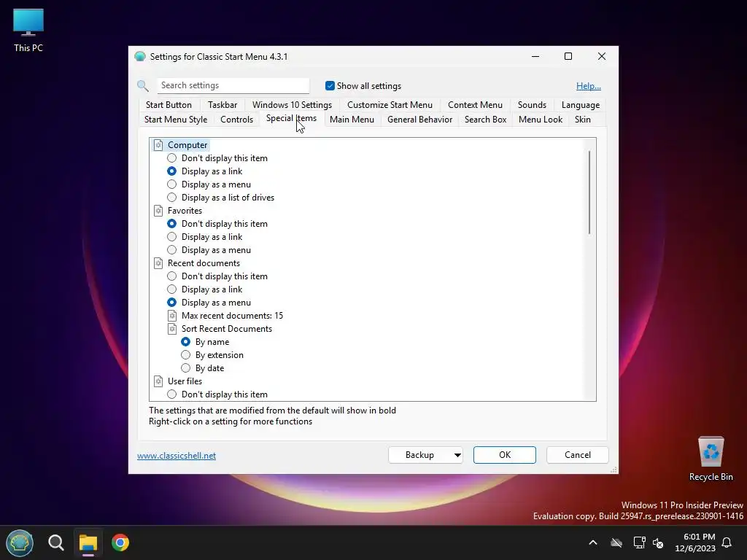747x560 pixels.
Task: Click the Classic Shell icon in the title bar
Action: tap(140, 57)
